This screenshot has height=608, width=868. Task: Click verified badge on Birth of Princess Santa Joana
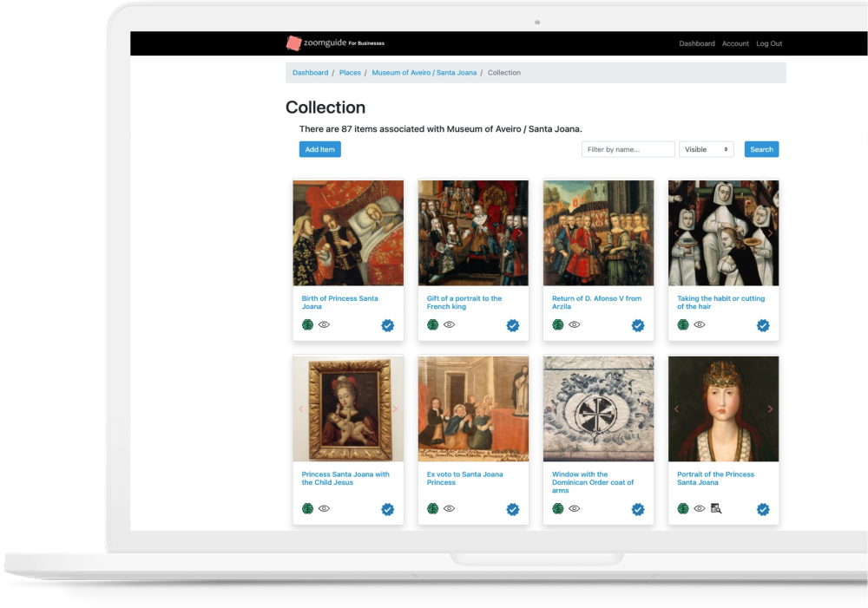click(387, 325)
